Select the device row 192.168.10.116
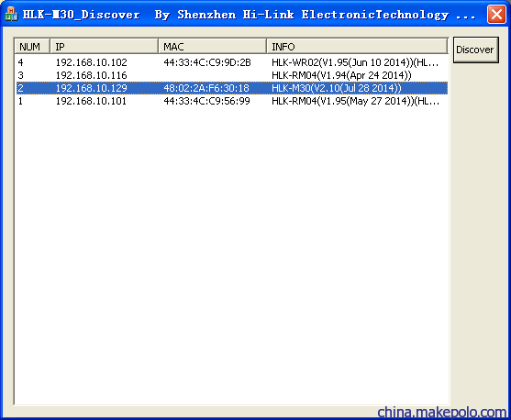Viewport: 511px width, 420px height. [x=232, y=75]
